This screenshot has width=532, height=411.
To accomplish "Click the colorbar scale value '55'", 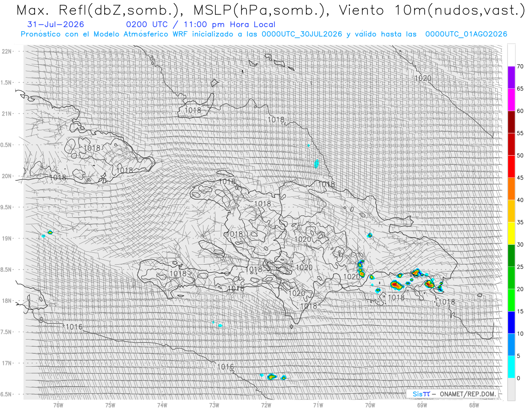I will coord(520,133).
